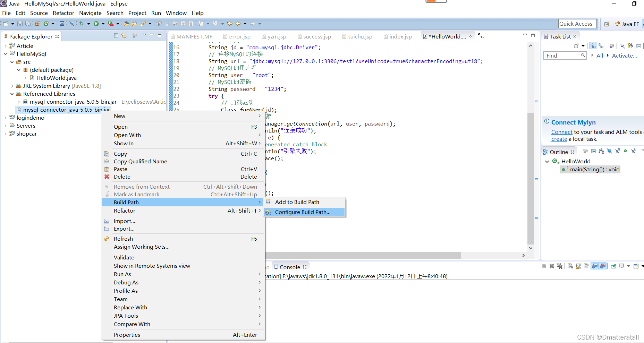The image size is (644, 343).
Task: Click the Connect link under Connect Mylyn
Action: tap(562, 132)
